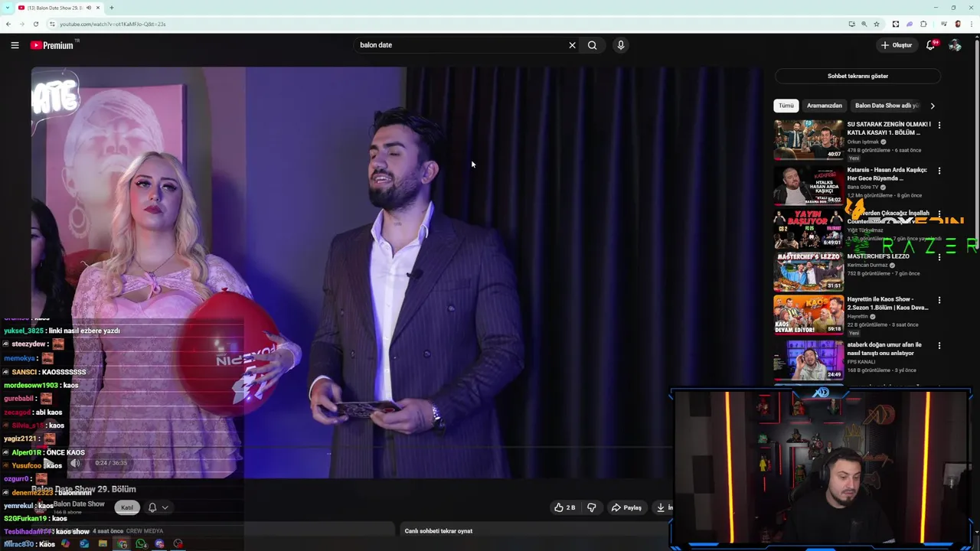
Task: Click 'Canlı sohbeti tekrar oynat' text
Action: coord(439,531)
